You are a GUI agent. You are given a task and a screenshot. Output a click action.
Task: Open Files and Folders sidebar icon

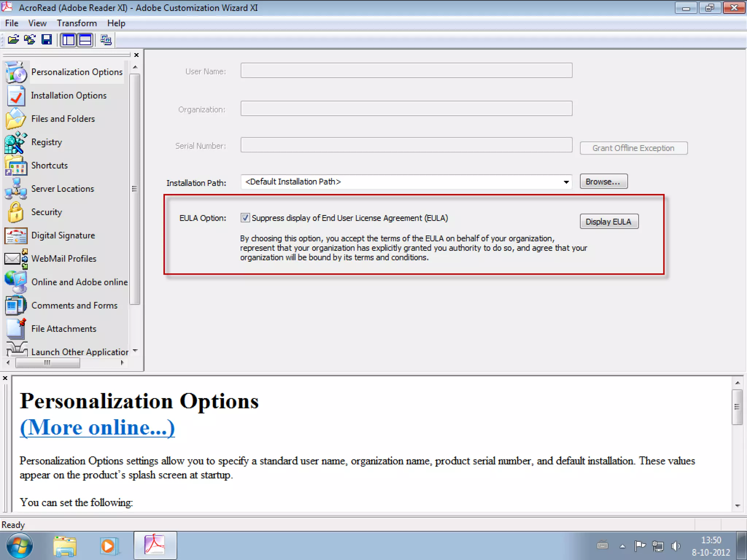[x=16, y=119]
